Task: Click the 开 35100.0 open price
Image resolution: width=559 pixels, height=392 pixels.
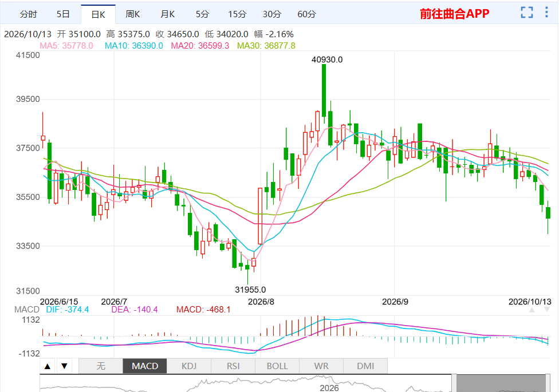Action: [79, 34]
